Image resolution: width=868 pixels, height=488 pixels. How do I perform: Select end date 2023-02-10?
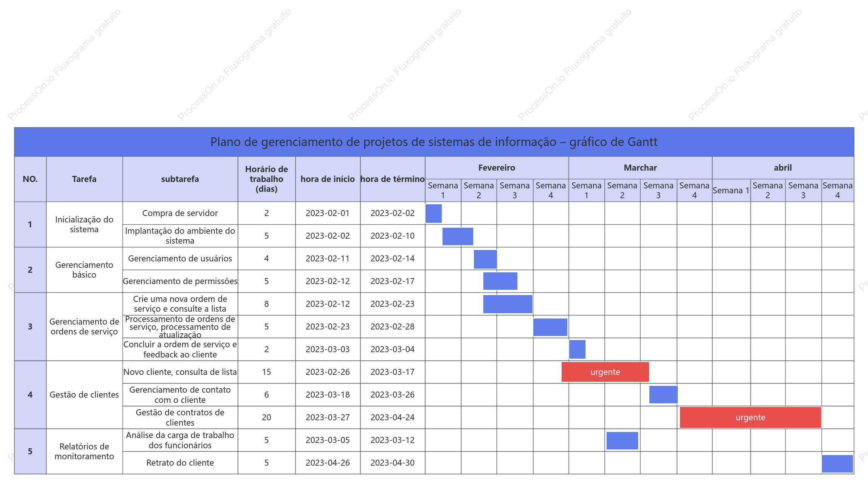click(393, 236)
